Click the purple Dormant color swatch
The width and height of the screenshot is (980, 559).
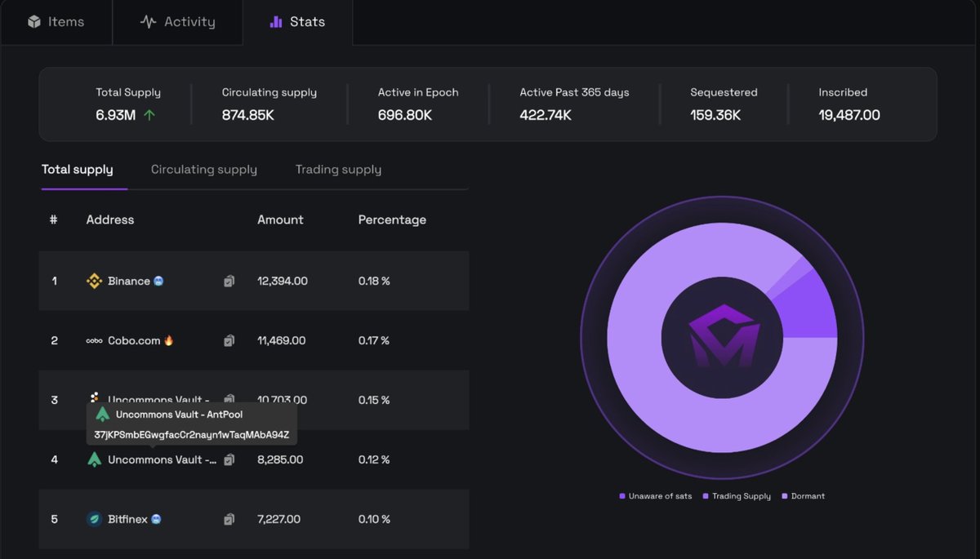pos(785,495)
